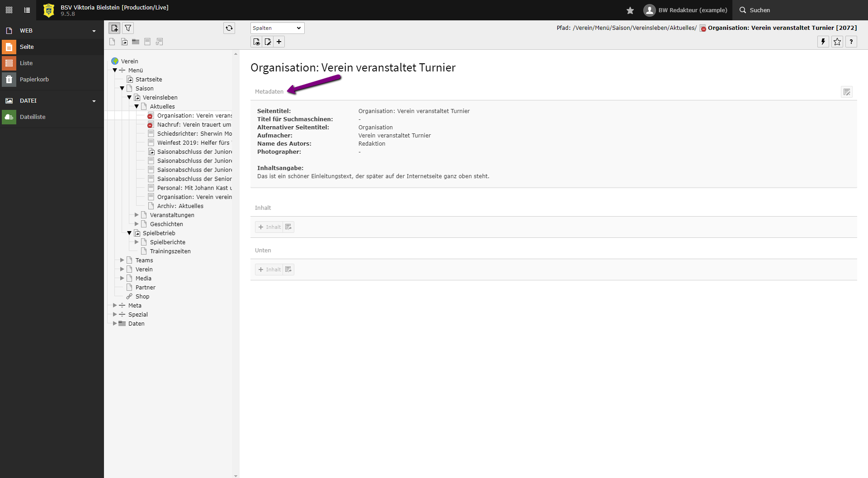Refresh the page tree

(229, 28)
